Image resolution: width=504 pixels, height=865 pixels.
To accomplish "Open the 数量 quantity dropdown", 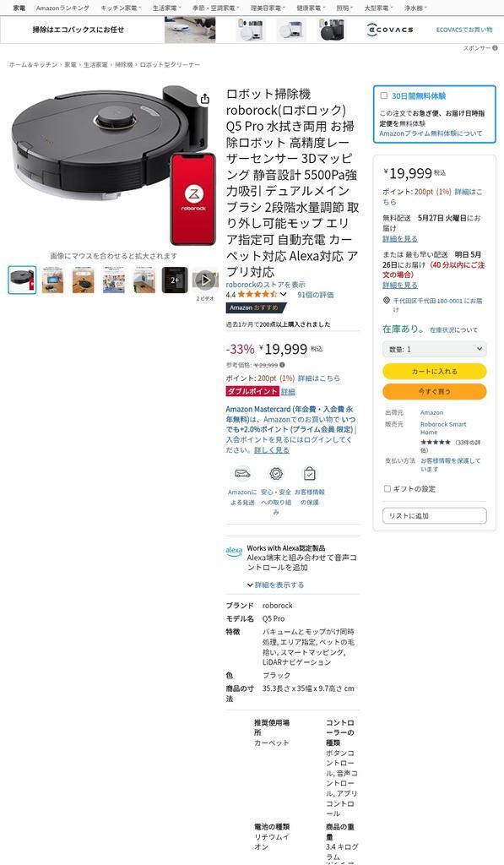I will 435,349.
